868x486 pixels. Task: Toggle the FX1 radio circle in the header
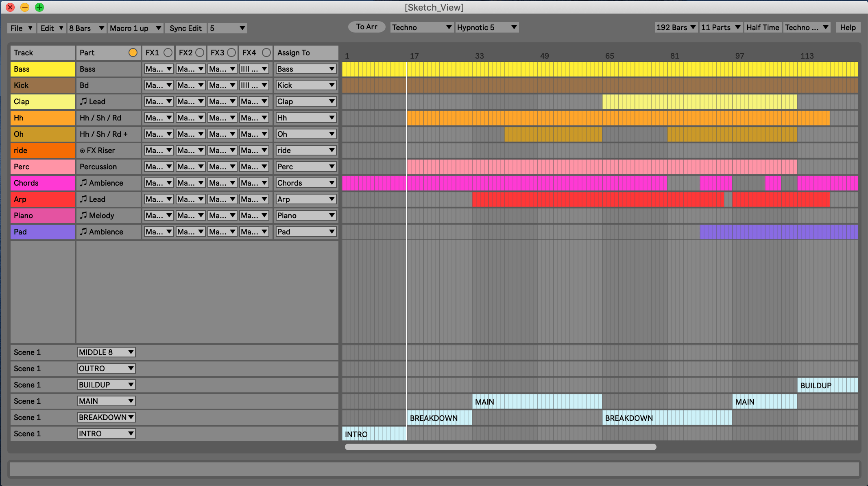169,52
